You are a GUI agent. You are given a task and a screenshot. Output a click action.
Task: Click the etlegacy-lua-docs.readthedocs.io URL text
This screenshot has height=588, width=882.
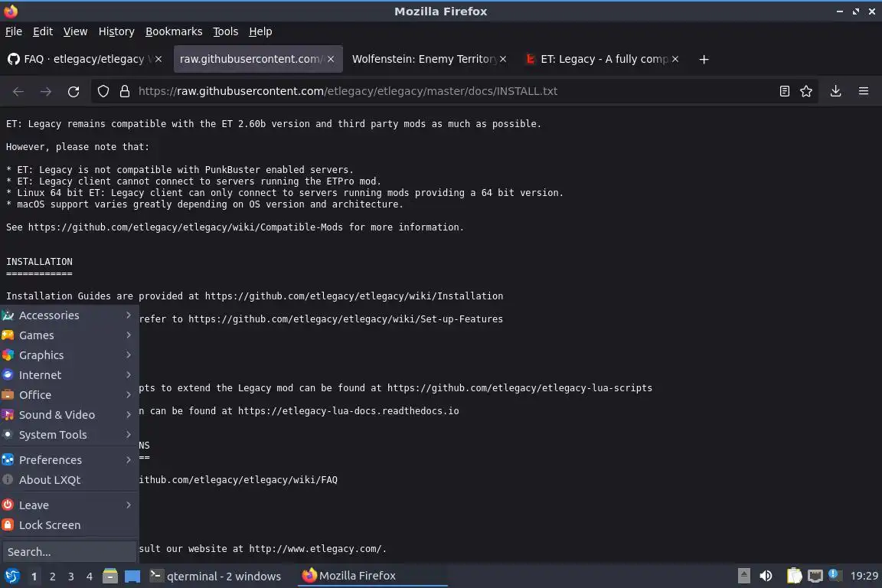(x=348, y=411)
